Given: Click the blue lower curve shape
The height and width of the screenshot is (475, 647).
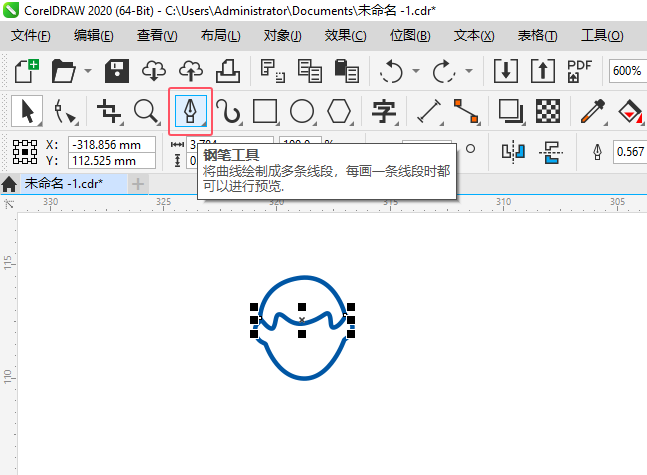Looking at the screenshot, I should (304, 359).
